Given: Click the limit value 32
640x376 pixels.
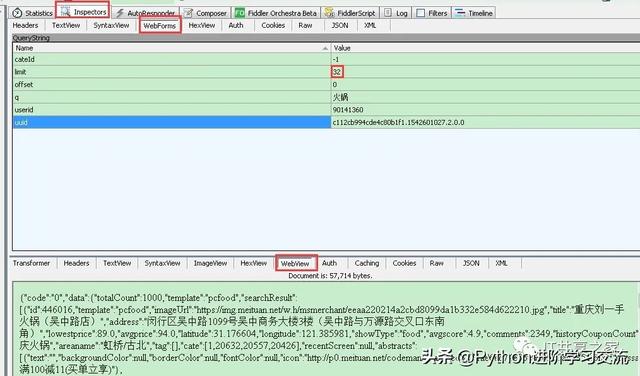Looking at the screenshot, I should tap(337, 72).
